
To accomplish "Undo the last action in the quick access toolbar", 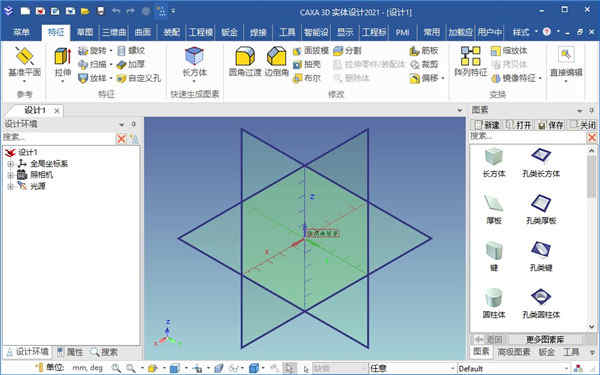I will pyautogui.click(x=116, y=11).
